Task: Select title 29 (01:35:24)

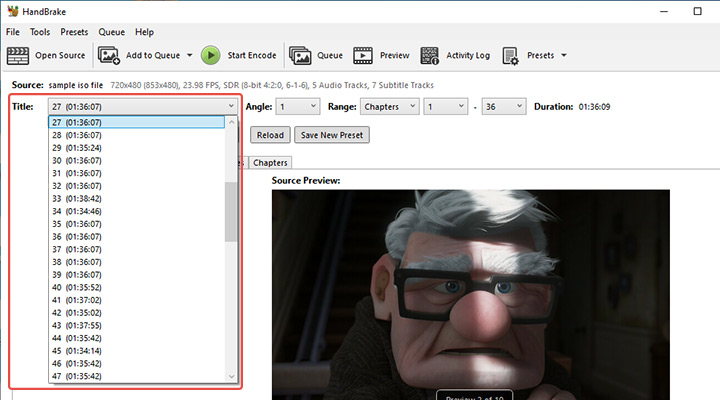Action: (136, 148)
